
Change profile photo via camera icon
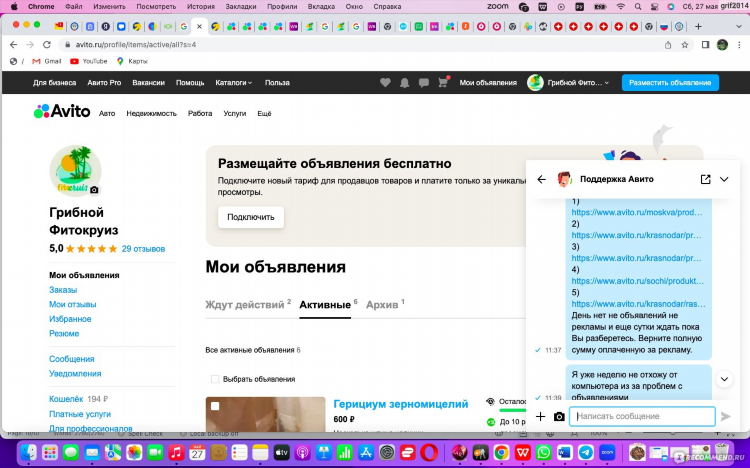pos(94,189)
